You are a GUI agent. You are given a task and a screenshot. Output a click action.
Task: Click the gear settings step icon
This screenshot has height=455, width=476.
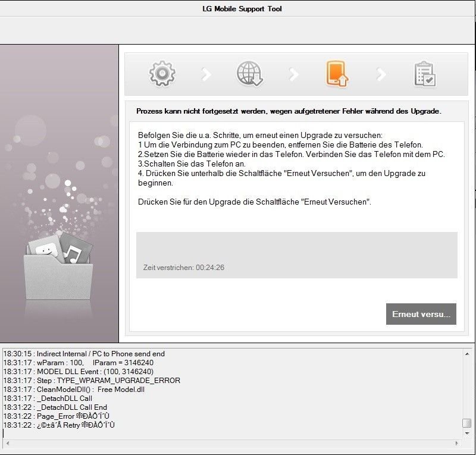click(x=162, y=74)
